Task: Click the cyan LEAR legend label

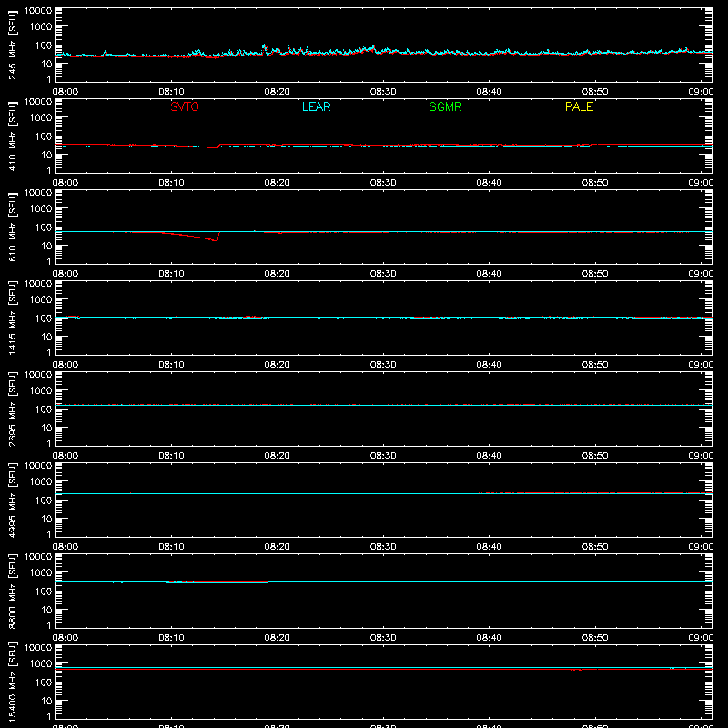Action: (x=316, y=106)
